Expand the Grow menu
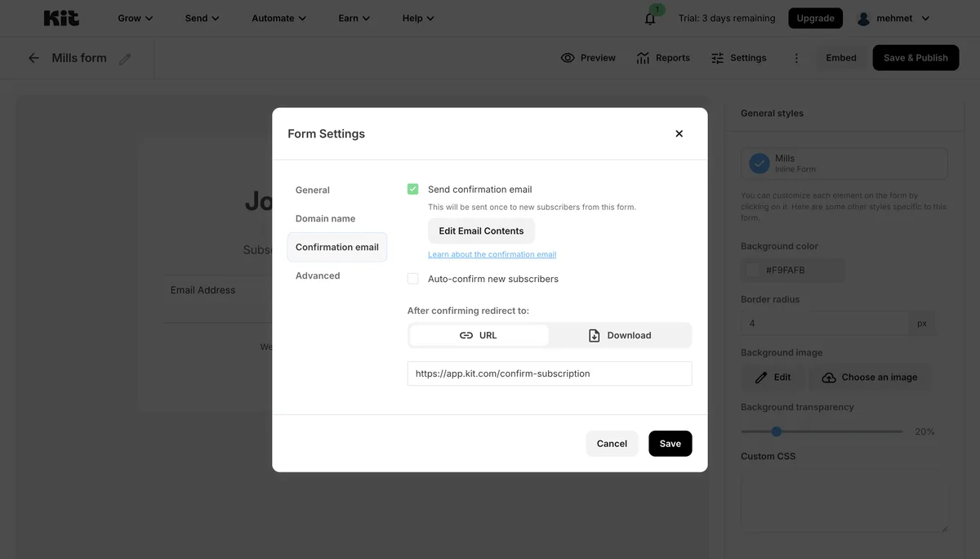The height and width of the screenshot is (559, 980). tap(136, 18)
